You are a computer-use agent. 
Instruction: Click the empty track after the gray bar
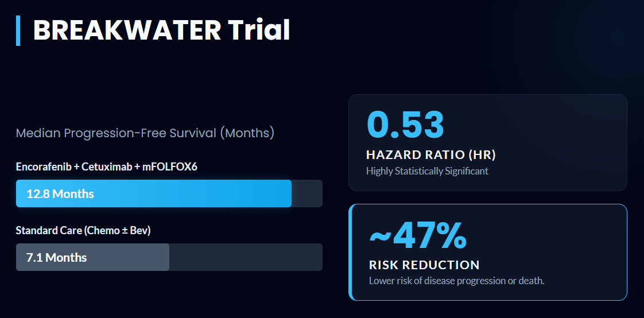[x=247, y=257]
